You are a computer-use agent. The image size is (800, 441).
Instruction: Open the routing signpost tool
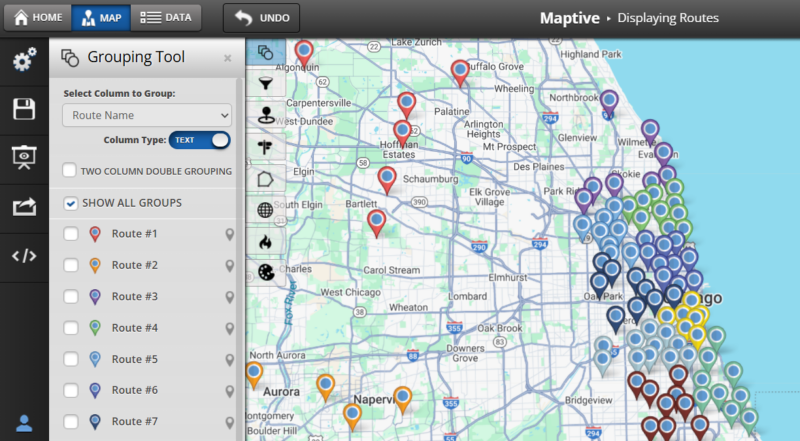tap(265, 147)
